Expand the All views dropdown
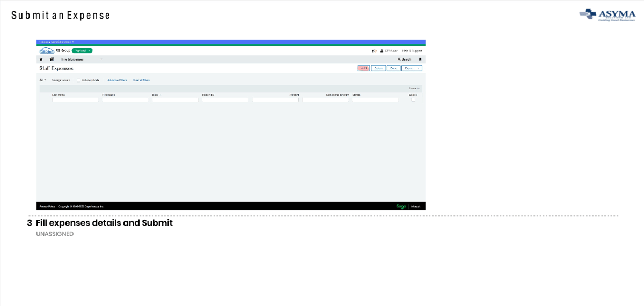Viewport: 644px width, 306px height. 43,80
